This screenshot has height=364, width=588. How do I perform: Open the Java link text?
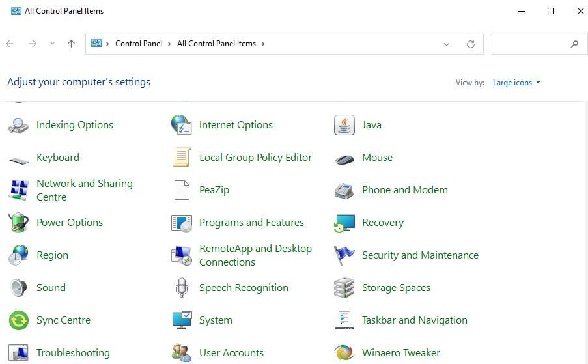pos(372,125)
